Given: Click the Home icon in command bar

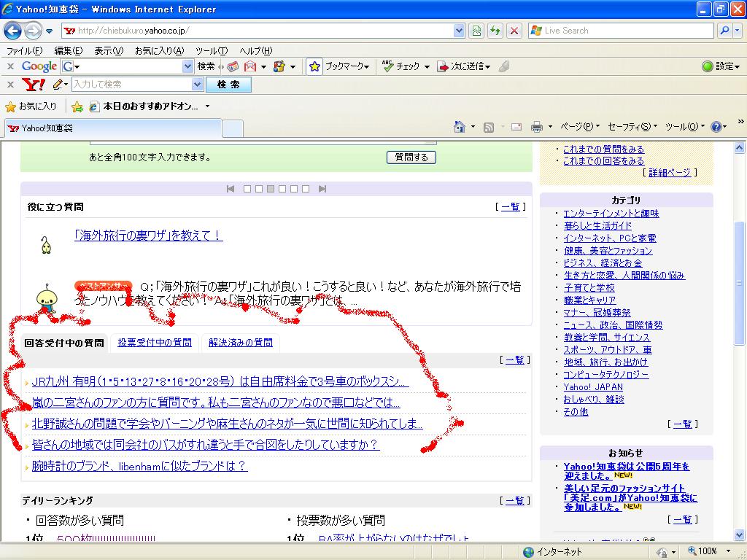Looking at the screenshot, I should tap(460, 127).
